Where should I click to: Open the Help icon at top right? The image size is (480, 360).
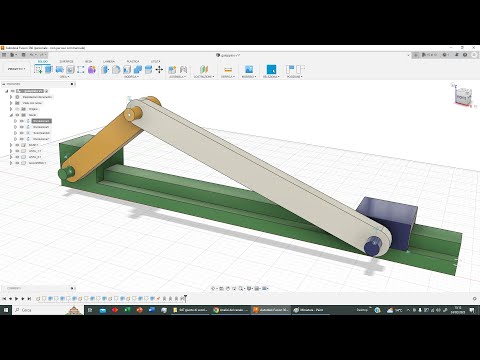coord(465,55)
